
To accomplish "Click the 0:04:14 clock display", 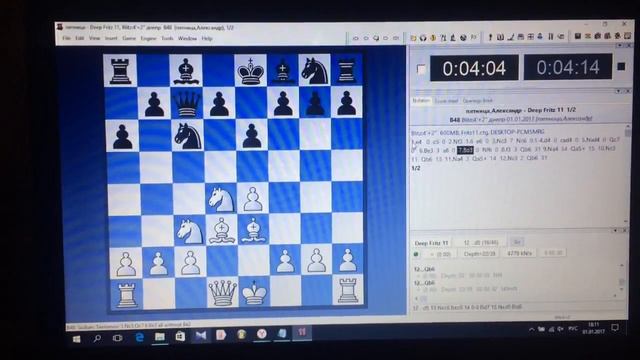I will pyautogui.click(x=568, y=67).
